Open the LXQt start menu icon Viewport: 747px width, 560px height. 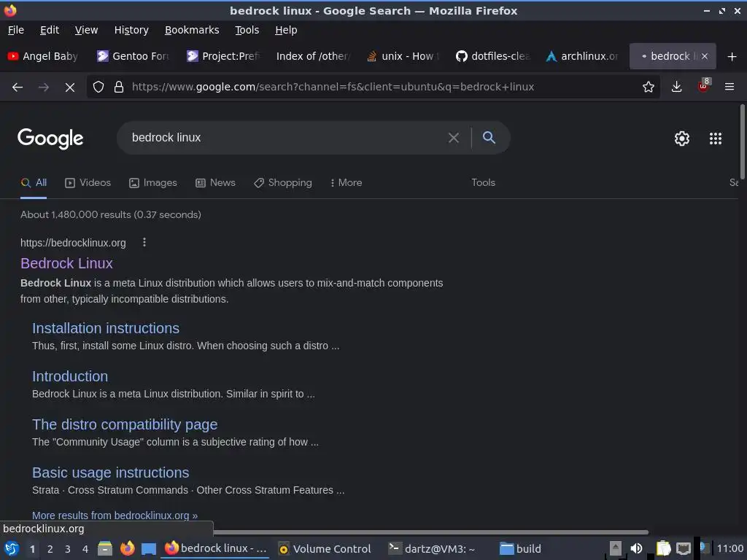tap(12, 548)
